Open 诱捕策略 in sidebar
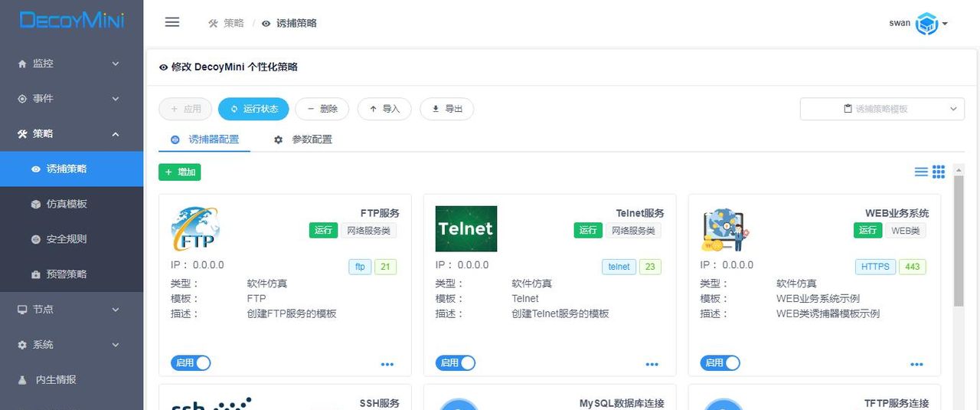This screenshot has height=410, width=980. (71, 169)
